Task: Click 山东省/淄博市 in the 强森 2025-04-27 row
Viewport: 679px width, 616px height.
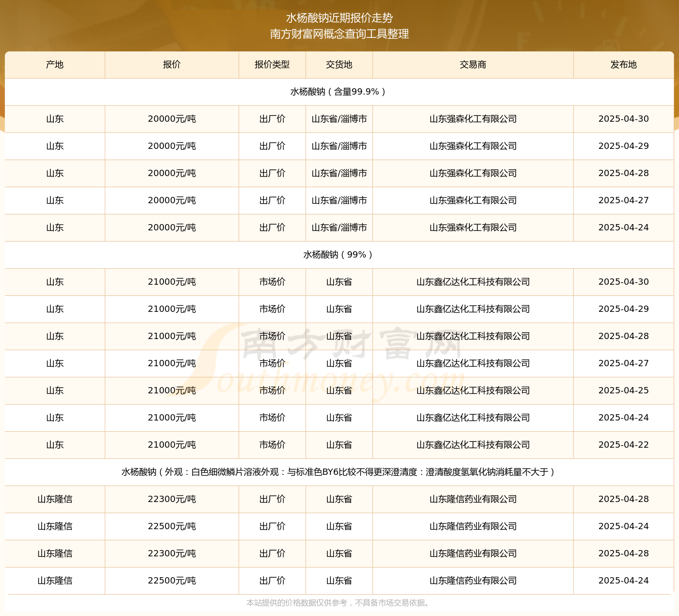Action: [339, 200]
